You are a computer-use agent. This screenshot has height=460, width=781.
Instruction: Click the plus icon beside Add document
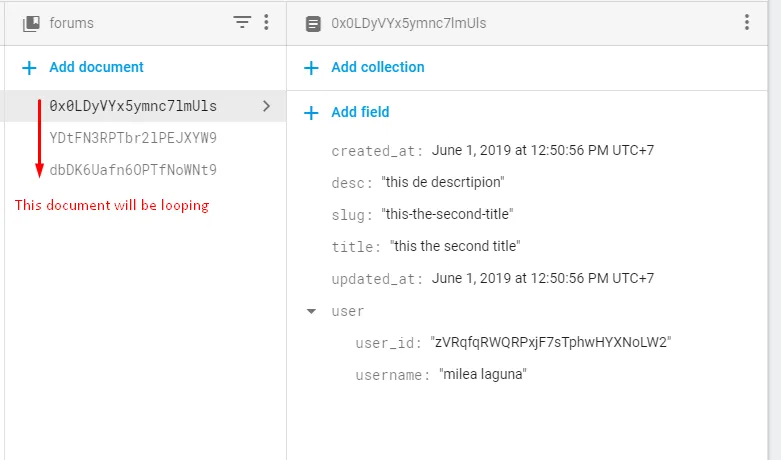(29, 68)
